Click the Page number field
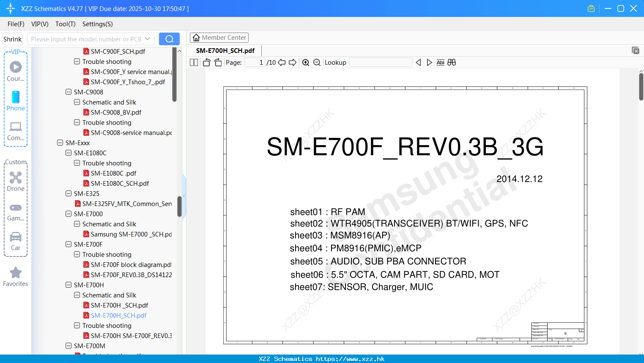The width and height of the screenshot is (644, 363). pos(255,63)
